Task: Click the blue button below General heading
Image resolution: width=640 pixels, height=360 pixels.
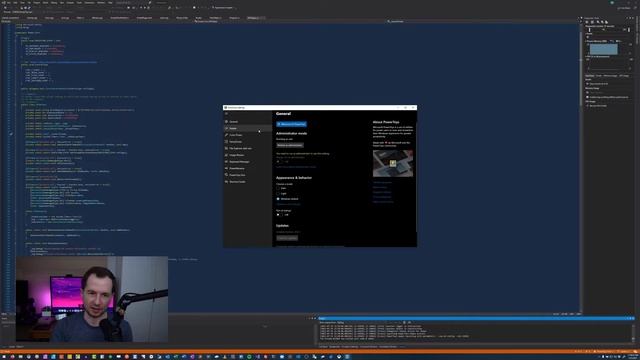Action: pyautogui.click(x=291, y=124)
